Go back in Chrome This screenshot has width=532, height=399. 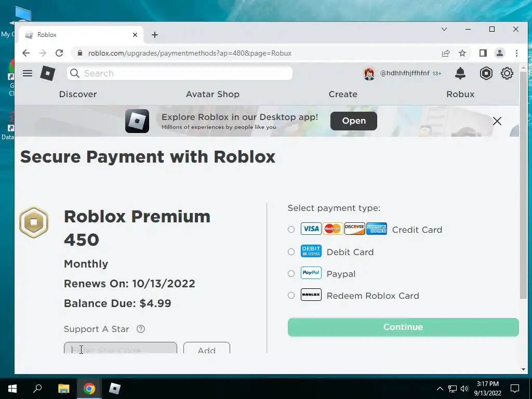(26, 53)
